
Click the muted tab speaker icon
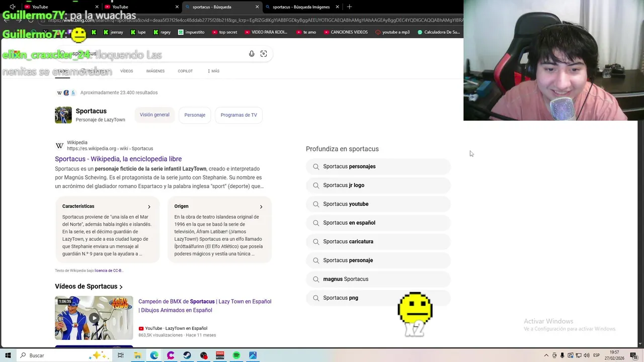click(x=13, y=7)
